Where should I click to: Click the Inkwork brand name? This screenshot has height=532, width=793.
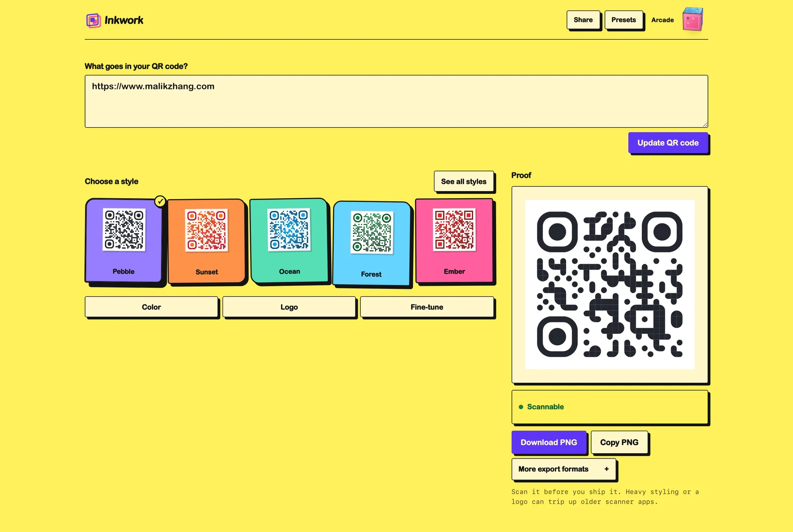(x=124, y=20)
